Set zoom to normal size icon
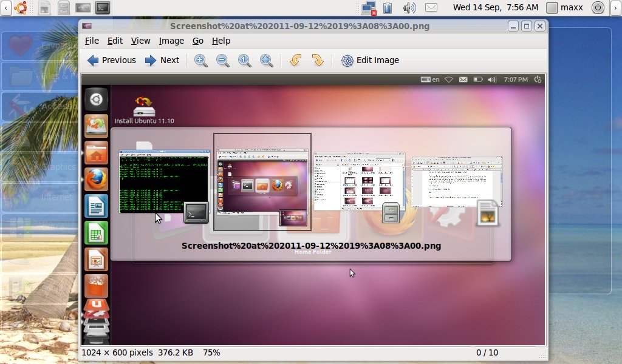This screenshot has width=622, height=364. (244, 60)
